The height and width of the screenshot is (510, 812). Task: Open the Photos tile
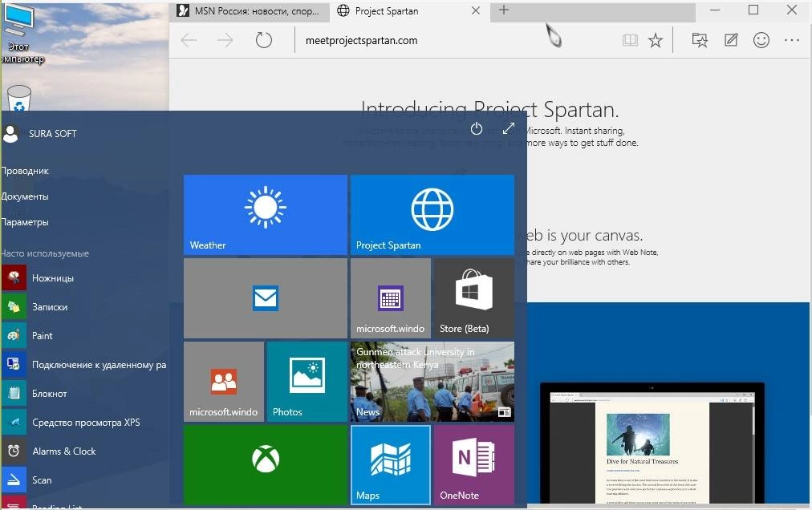tap(307, 382)
